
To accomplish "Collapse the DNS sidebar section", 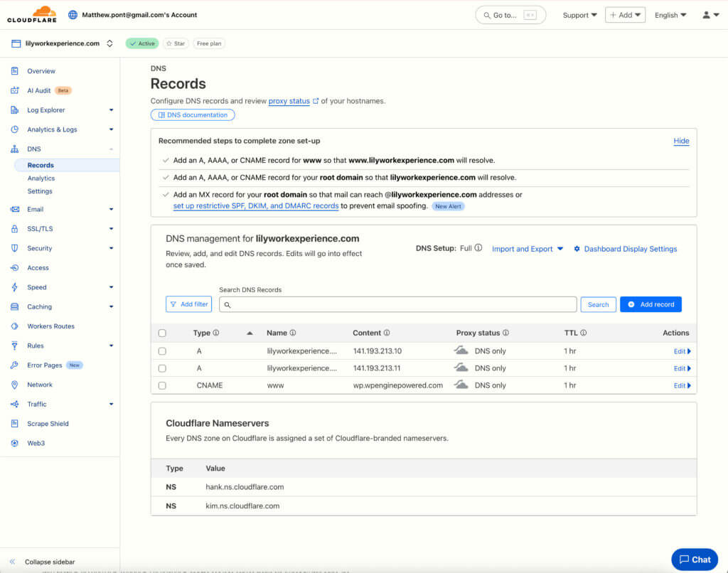I will coord(111,149).
